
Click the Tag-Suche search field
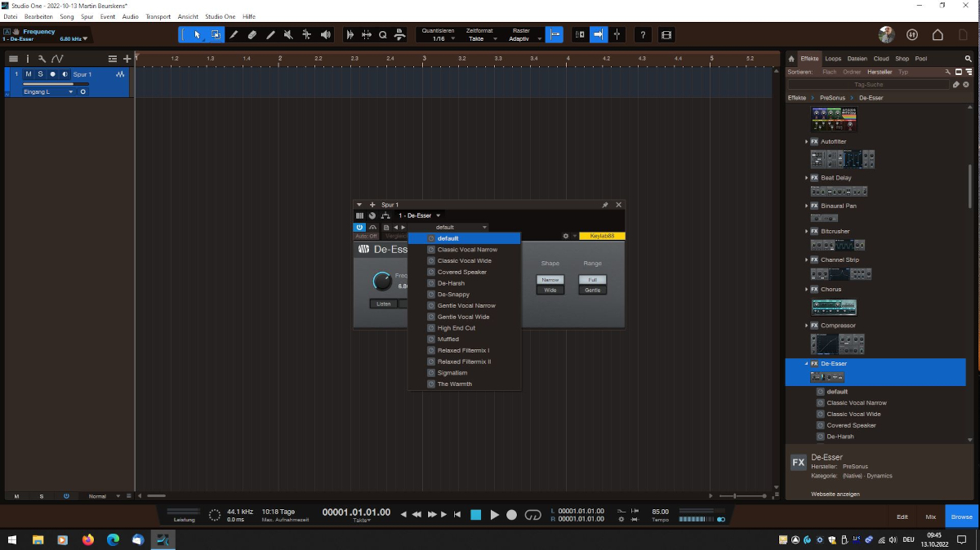(868, 84)
